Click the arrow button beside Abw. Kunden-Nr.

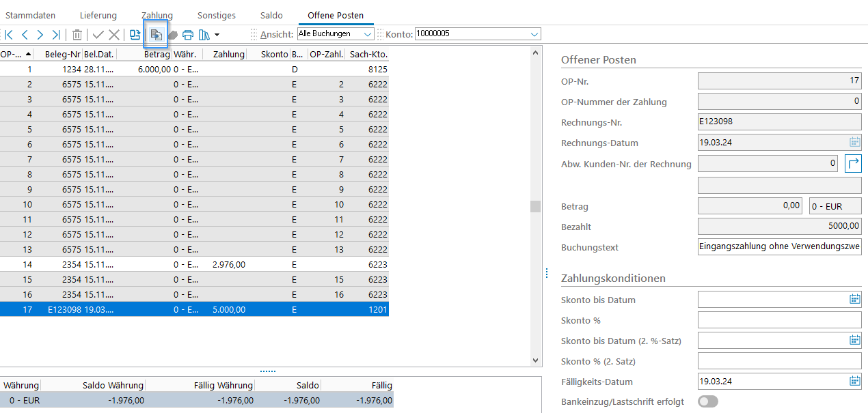(854, 164)
